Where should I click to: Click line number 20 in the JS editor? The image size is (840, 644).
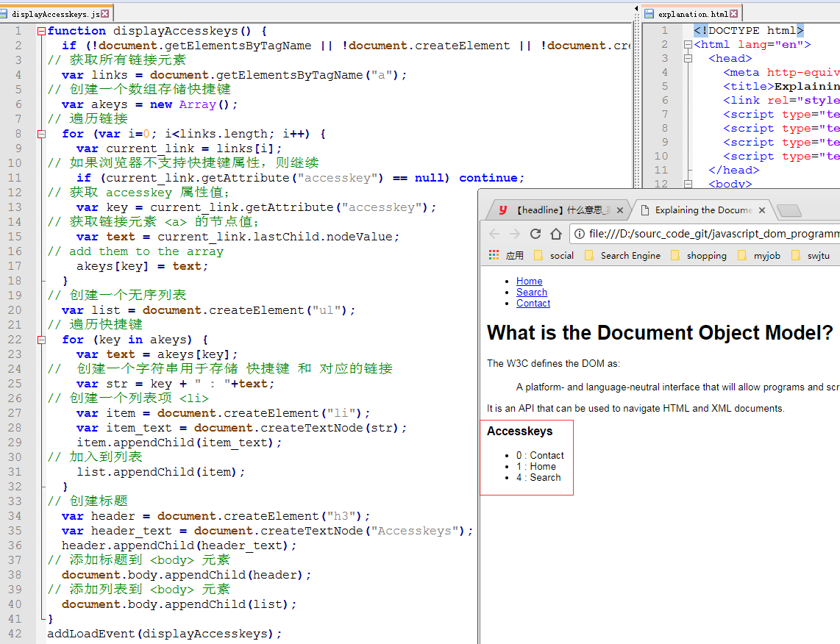(x=15, y=310)
